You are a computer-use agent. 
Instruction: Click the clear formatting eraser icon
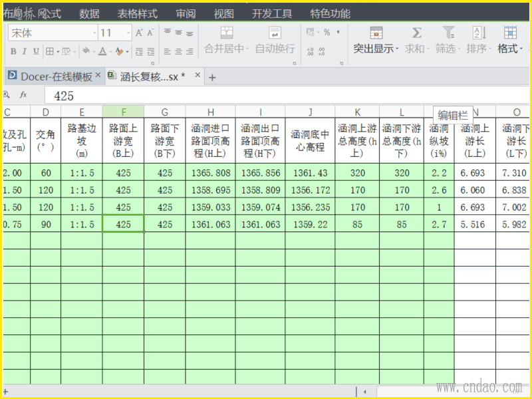click(119, 51)
